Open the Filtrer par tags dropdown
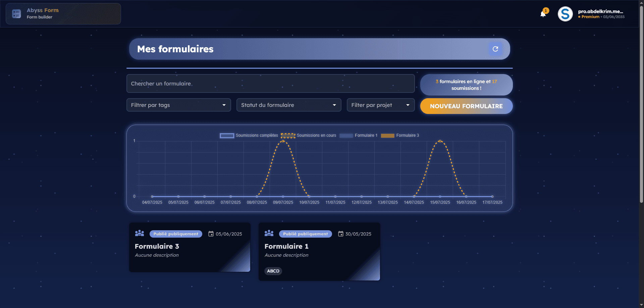This screenshot has height=308, width=644. pyautogui.click(x=179, y=105)
